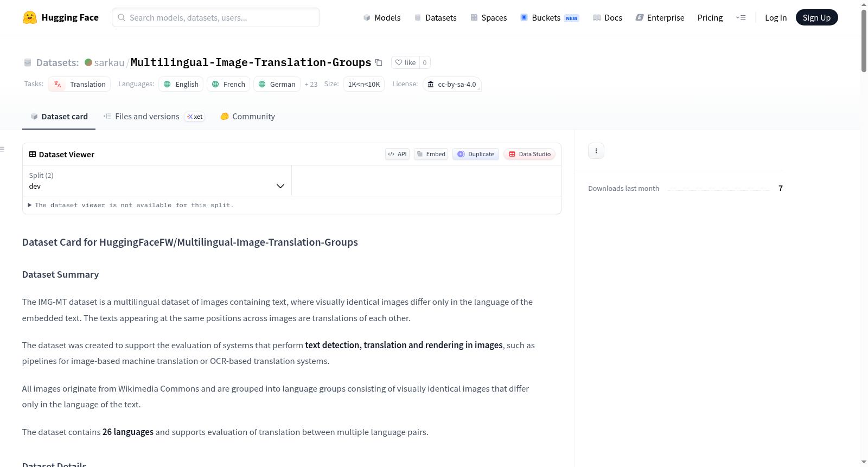
Task: Select the Translation task tag
Action: 79,84
